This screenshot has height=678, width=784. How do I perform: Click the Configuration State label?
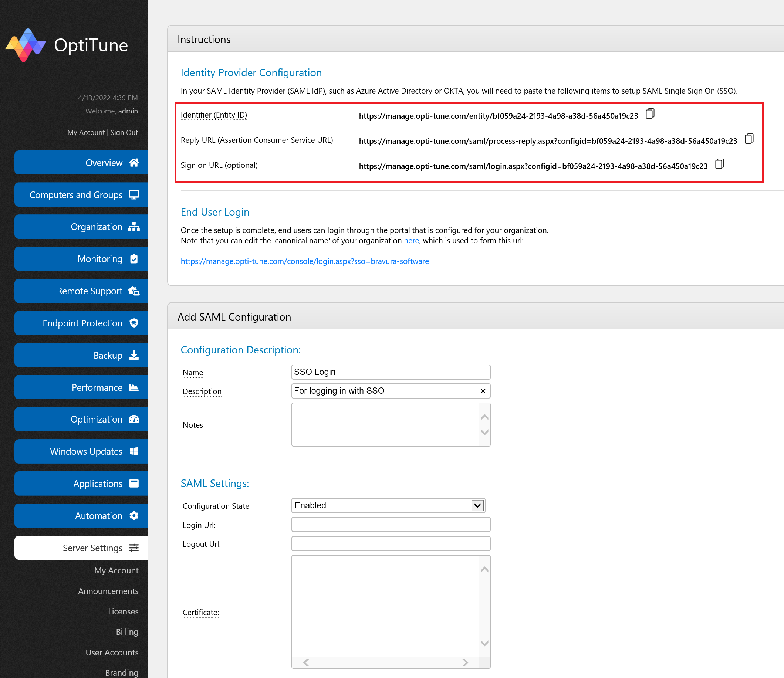pos(216,506)
